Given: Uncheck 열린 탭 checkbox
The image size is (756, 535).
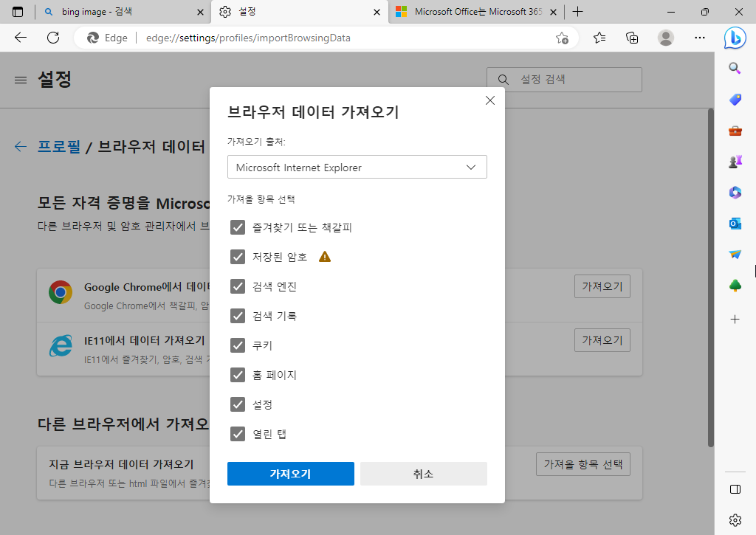Looking at the screenshot, I should [238, 434].
